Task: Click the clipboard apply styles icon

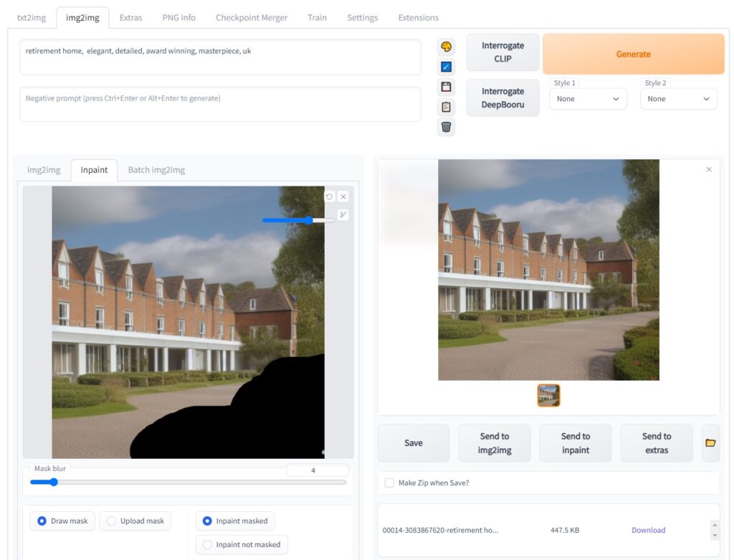Action: click(x=446, y=107)
